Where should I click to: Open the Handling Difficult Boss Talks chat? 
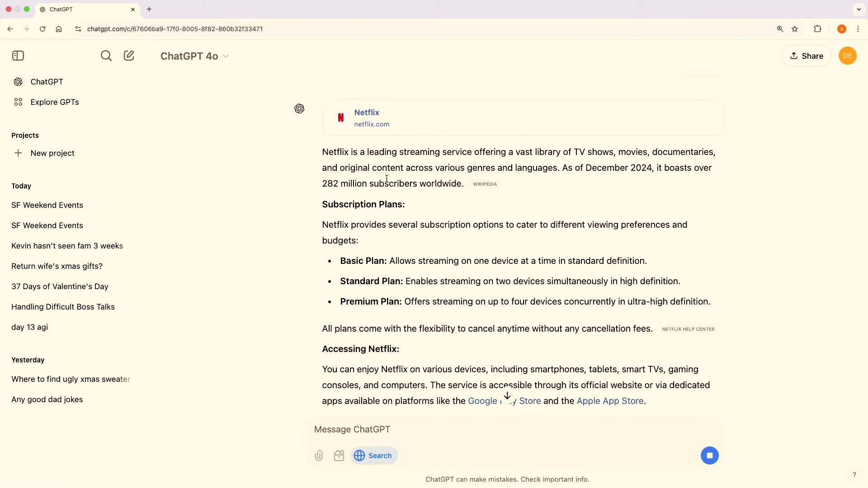pos(63,307)
